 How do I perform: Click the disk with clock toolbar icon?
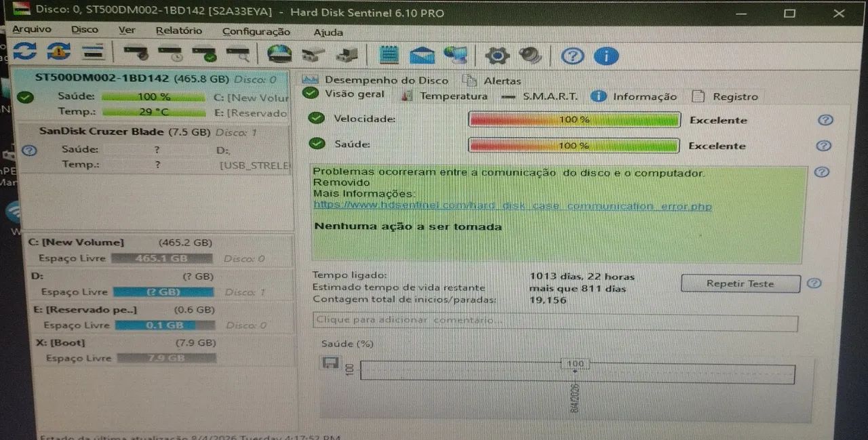tap(170, 53)
